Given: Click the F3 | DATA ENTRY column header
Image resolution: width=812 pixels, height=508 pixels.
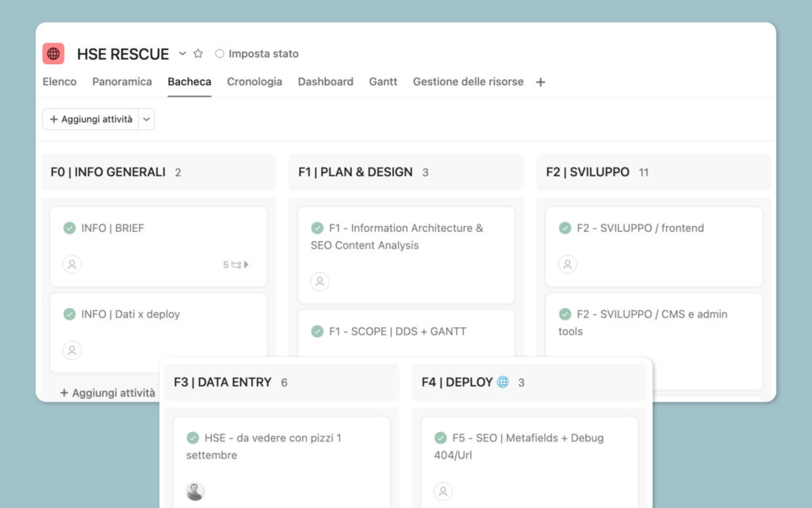Looking at the screenshot, I should [x=223, y=383].
